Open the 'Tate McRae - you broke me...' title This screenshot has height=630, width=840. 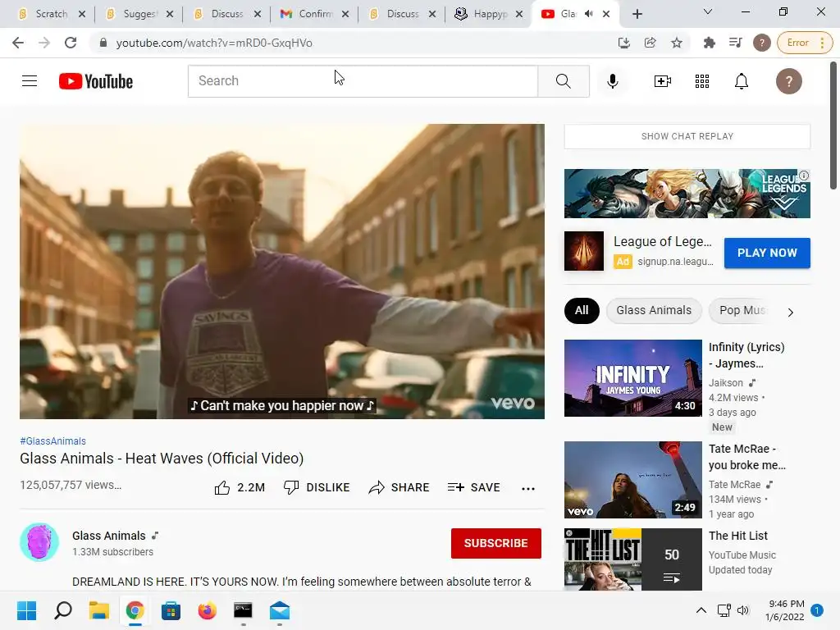746,457
